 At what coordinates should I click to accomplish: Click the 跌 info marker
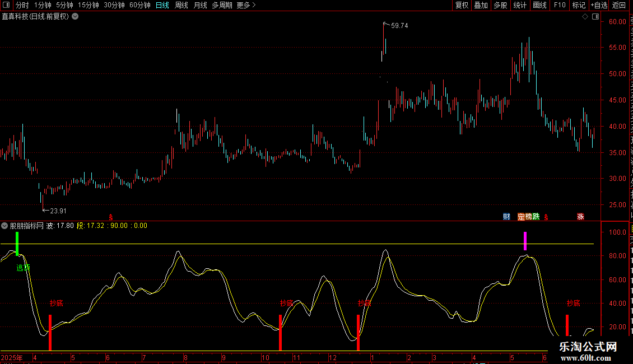[536, 217]
